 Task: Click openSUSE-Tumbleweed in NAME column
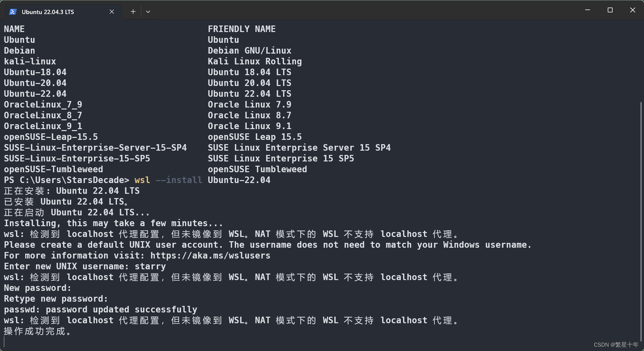(54, 169)
